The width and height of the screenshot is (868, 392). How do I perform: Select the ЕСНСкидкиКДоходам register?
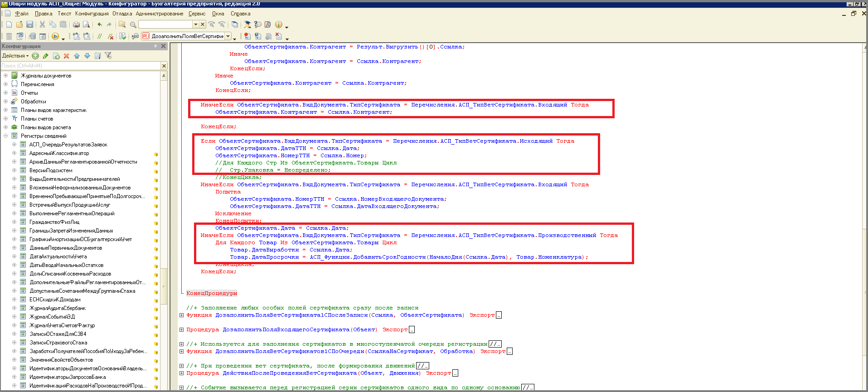[55, 300]
